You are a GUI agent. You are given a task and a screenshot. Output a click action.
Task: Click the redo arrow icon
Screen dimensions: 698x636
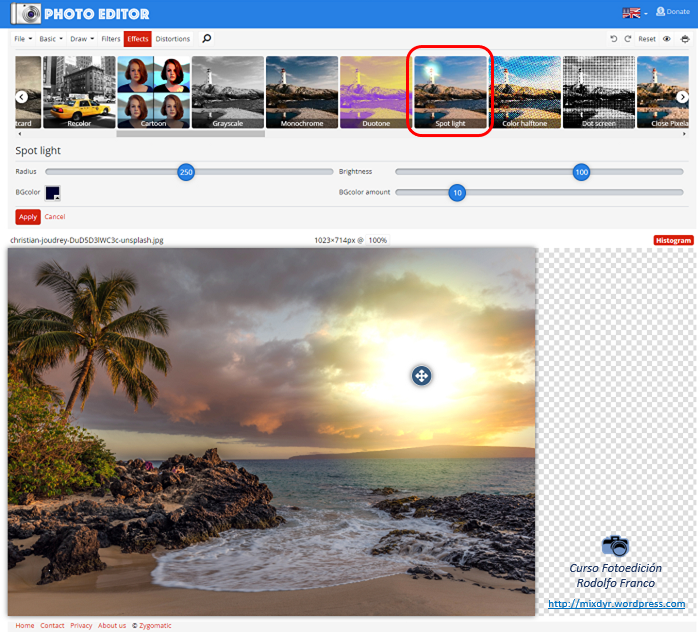(x=628, y=39)
